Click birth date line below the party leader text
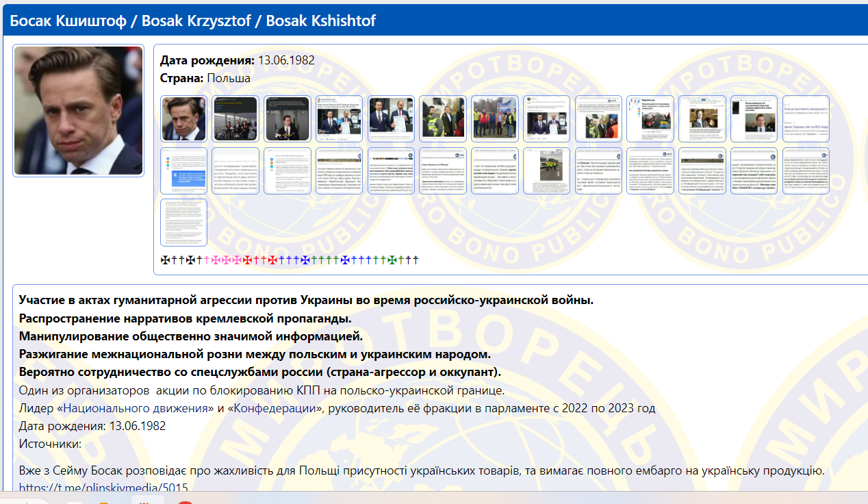This screenshot has height=504, width=868. coord(92,426)
